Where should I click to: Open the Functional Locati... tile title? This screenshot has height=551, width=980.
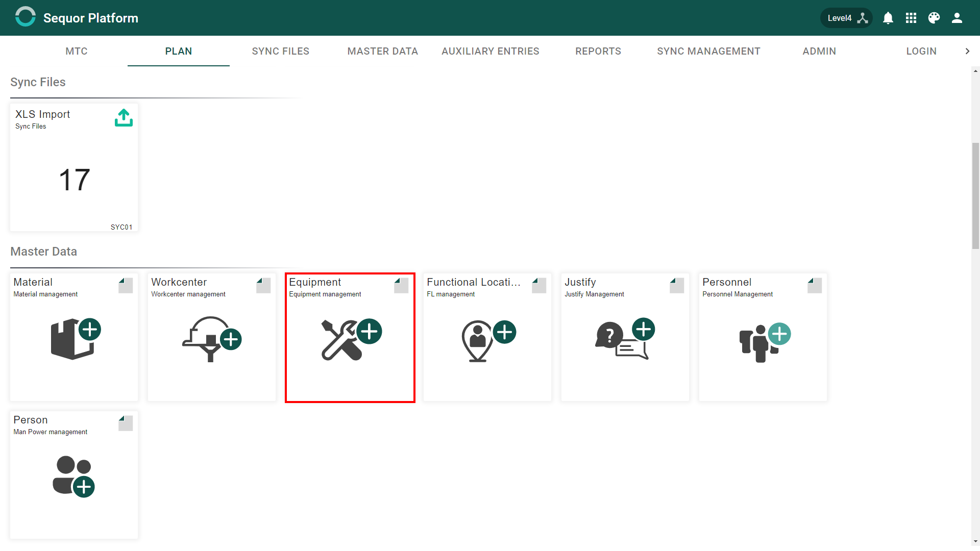pos(474,282)
